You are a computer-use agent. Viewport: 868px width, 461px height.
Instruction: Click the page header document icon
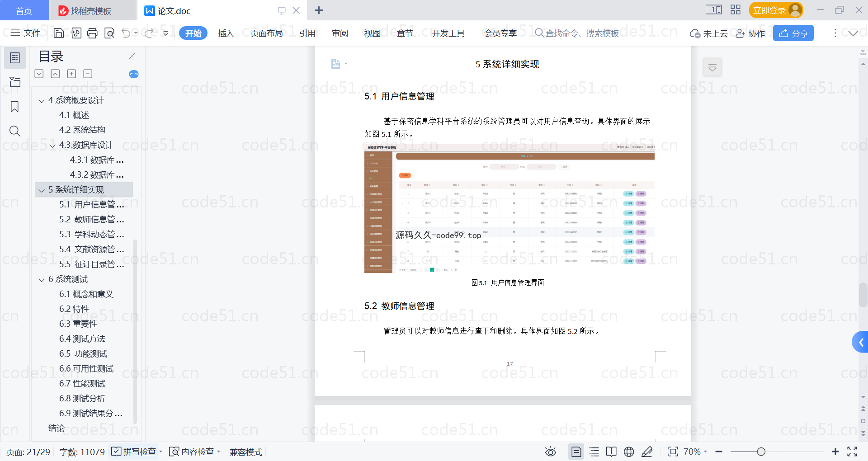pyautogui.click(x=335, y=64)
